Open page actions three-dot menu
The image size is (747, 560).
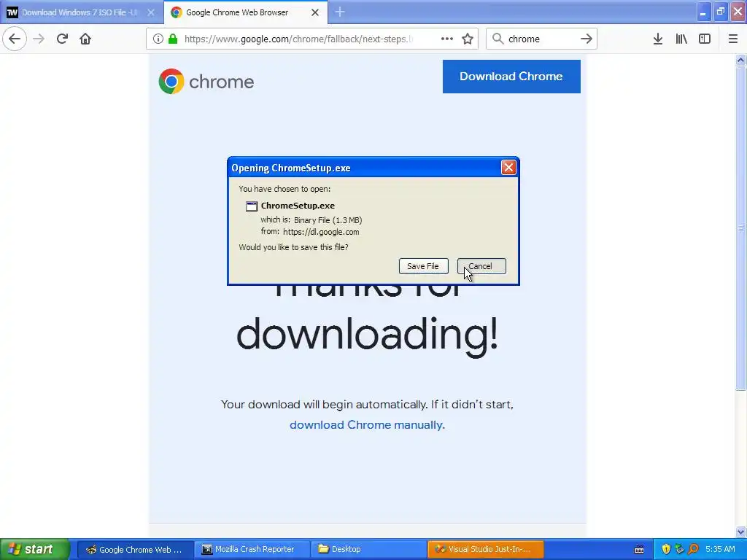[447, 39]
